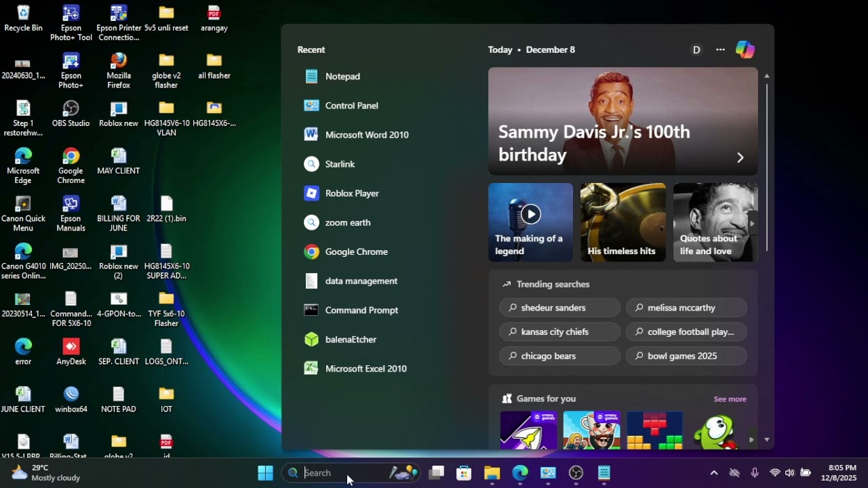
Task: Select OBS Studio desktop icon
Action: (71, 115)
